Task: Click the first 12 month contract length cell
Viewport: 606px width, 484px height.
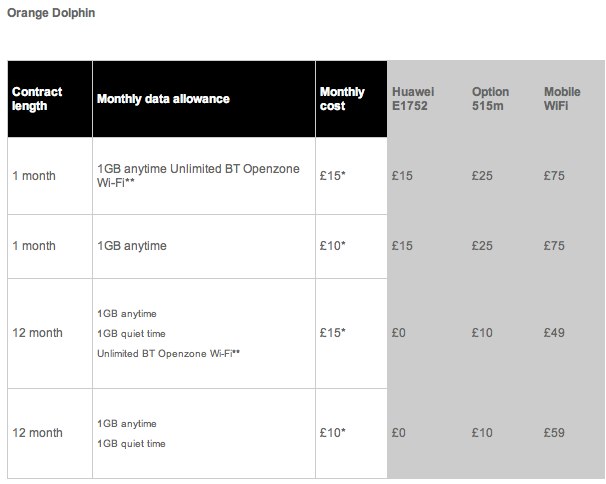Action: pos(37,333)
